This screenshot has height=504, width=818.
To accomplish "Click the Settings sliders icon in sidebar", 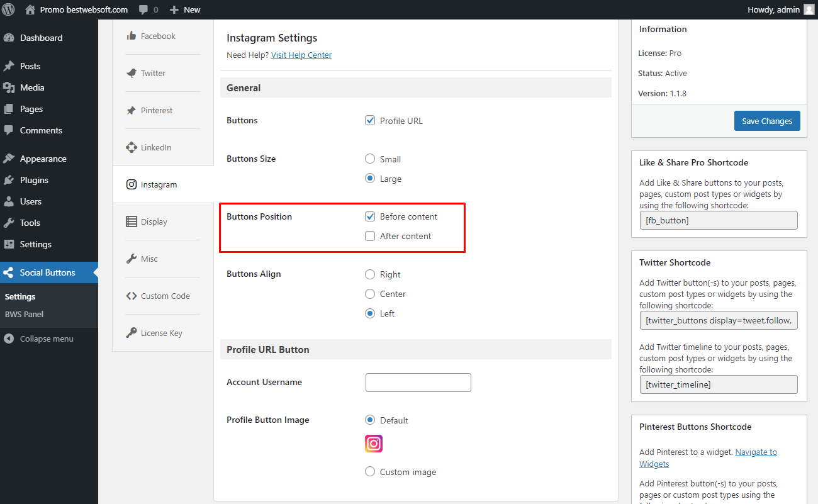I will (9, 244).
